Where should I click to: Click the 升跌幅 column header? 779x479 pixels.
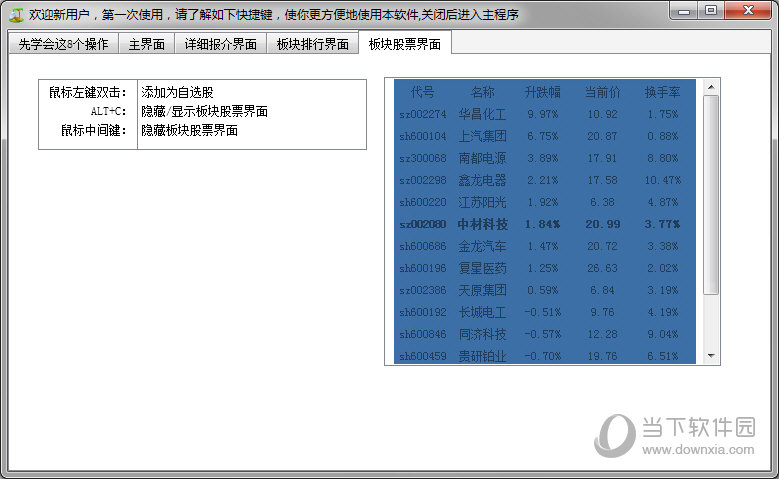click(x=543, y=92)
